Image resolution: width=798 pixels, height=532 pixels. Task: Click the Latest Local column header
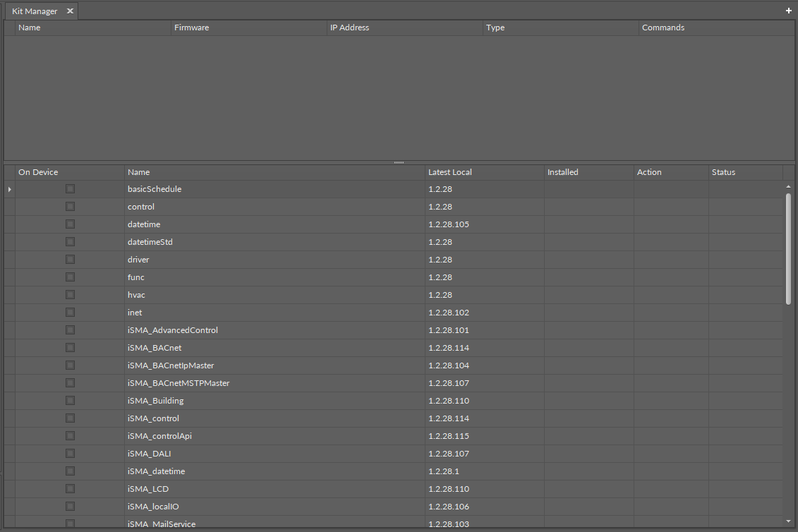click(450, 172)
